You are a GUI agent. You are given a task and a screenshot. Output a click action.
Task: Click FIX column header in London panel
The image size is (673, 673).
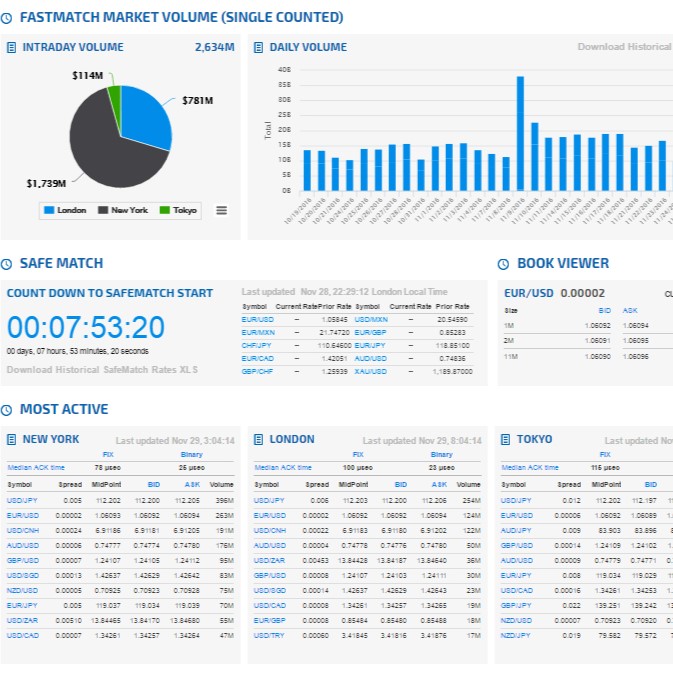358,454
